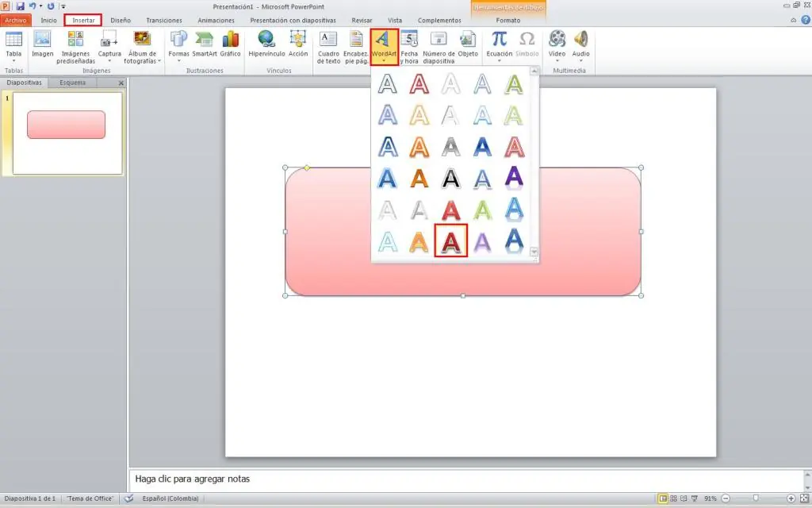
Task: Switch to Slide Sorter view
Action: click(673, 498)
